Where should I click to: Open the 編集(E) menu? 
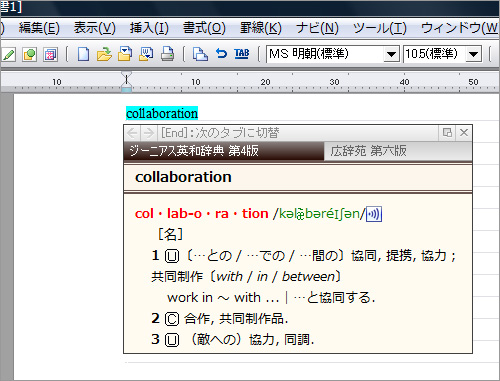point(39,28)
